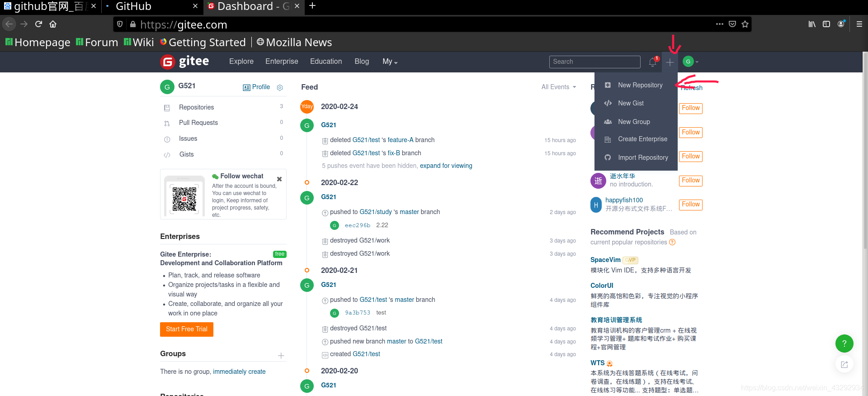This screenshot has width=868, height=396.
Task: Close the Dashboard browser tab
Action: [x=297, y=6]
